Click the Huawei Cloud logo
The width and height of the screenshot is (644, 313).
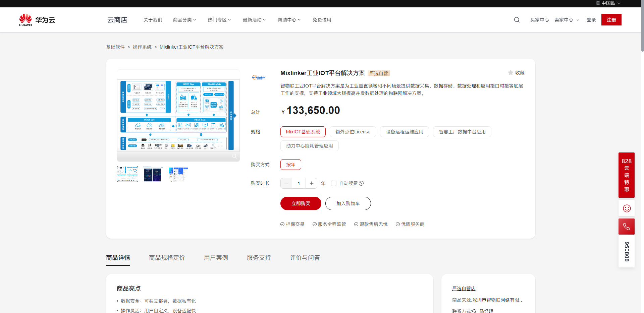[x=37, y=20]
